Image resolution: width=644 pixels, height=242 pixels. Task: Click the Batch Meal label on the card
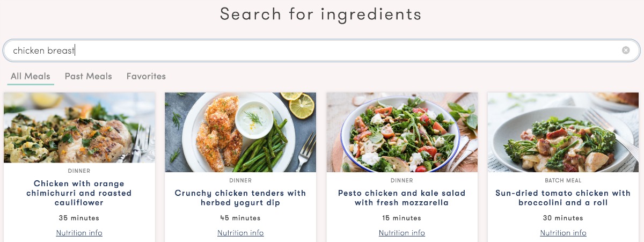coord(563,181)
